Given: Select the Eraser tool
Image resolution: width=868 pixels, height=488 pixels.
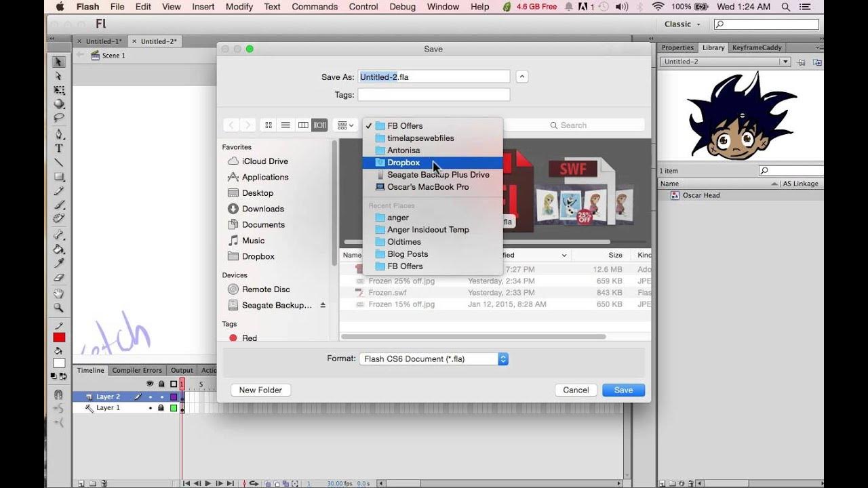Looking at the screenshot, I should point(59,278).
